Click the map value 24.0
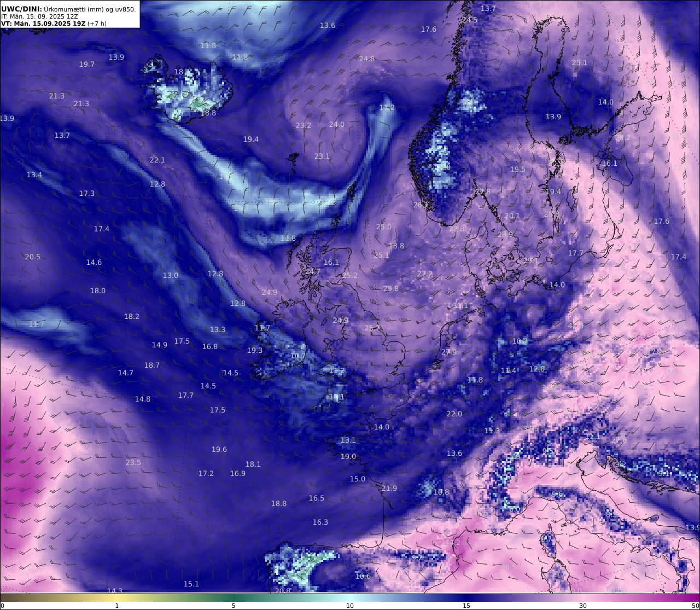This screenshot has width=700, height=610. 337,125
